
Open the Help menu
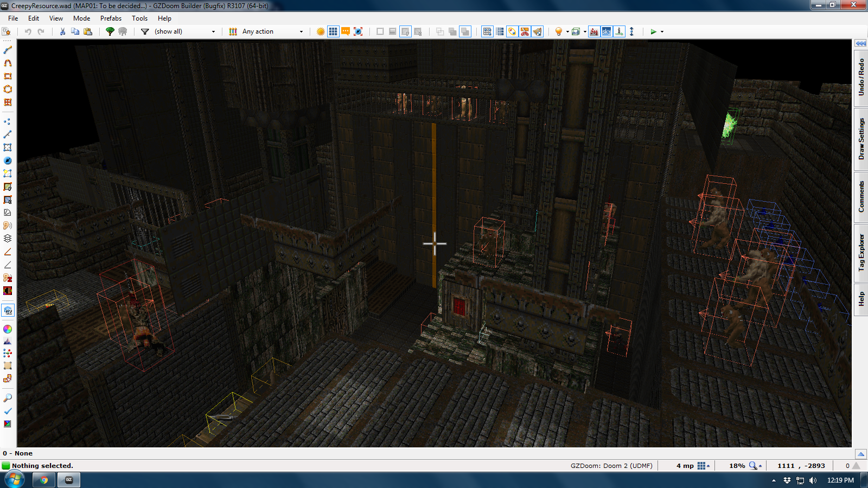click(164, 18)
